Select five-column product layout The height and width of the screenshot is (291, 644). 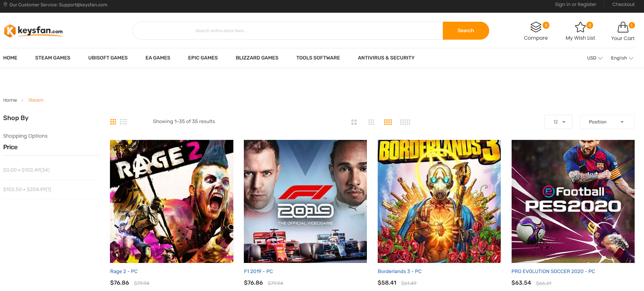[x=405, y=122]
